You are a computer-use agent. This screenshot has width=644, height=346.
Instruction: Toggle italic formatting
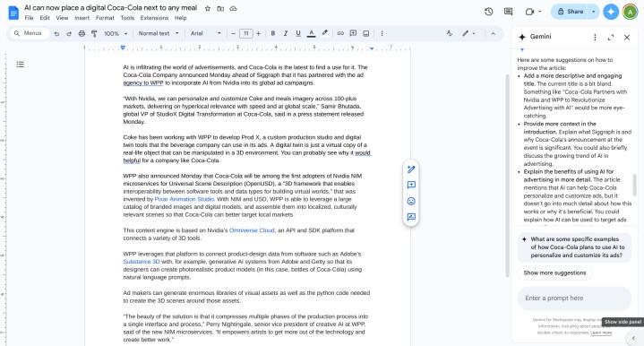(x=286, y=33)
